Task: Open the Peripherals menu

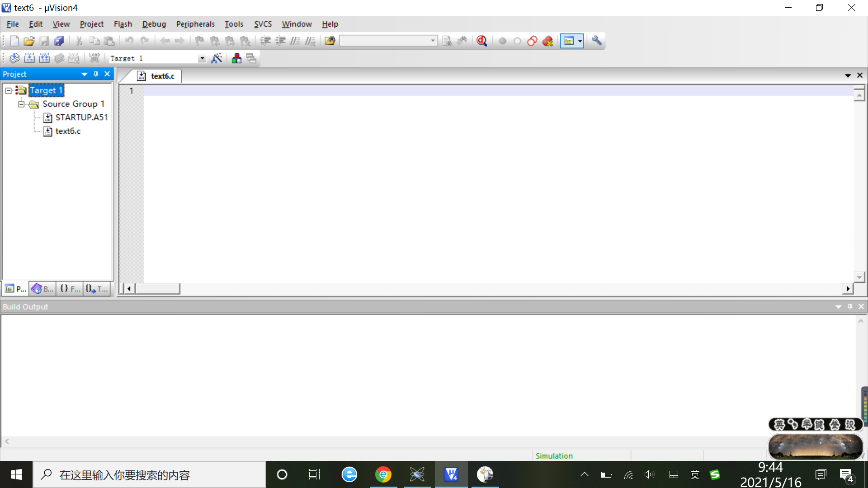Action: pos(195,24)
